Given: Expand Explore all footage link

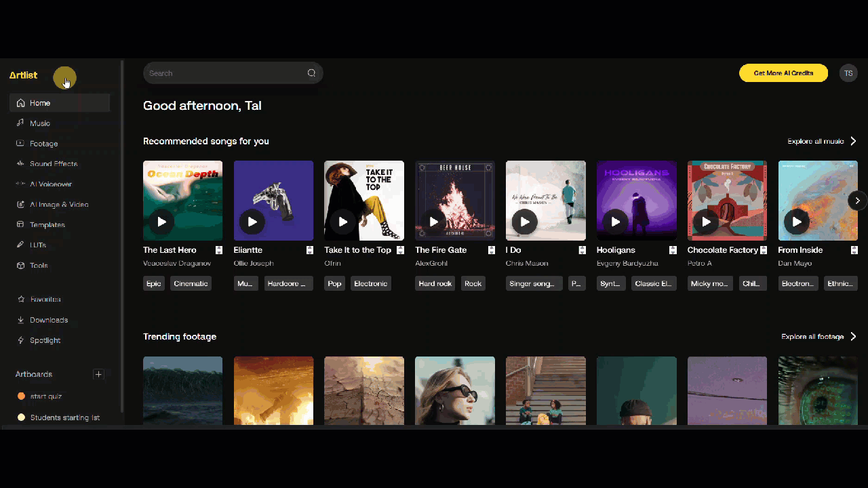Looking at the screenshot, I should coord(818,337).
